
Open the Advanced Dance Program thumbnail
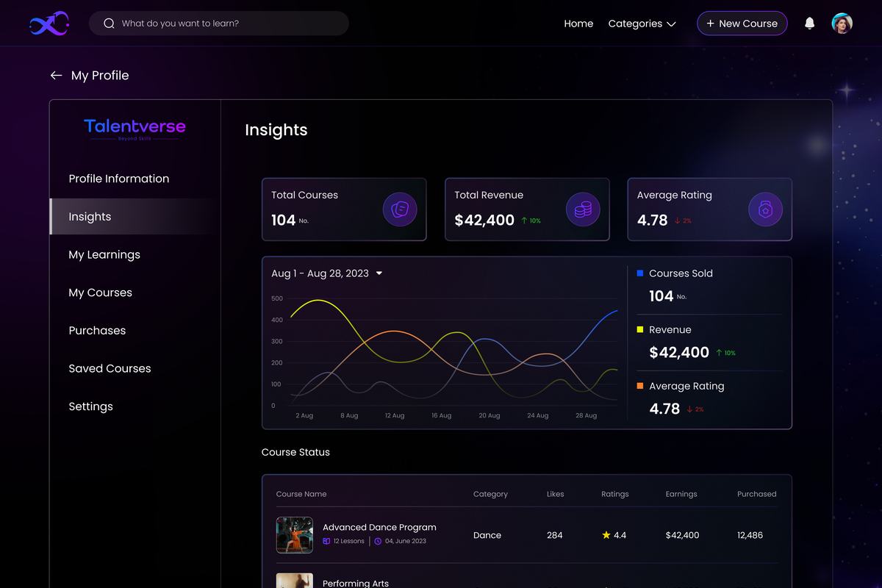click(295, 535)
